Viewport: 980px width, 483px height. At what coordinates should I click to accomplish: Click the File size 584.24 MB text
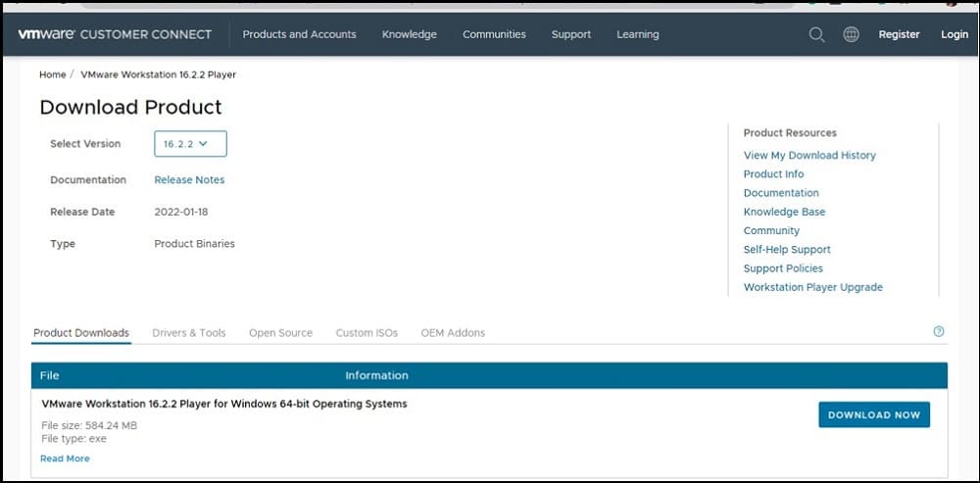click(89, 425)
